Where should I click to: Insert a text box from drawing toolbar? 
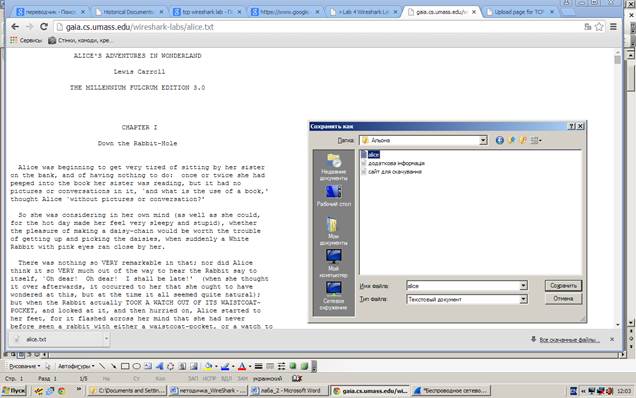(148, 366)
